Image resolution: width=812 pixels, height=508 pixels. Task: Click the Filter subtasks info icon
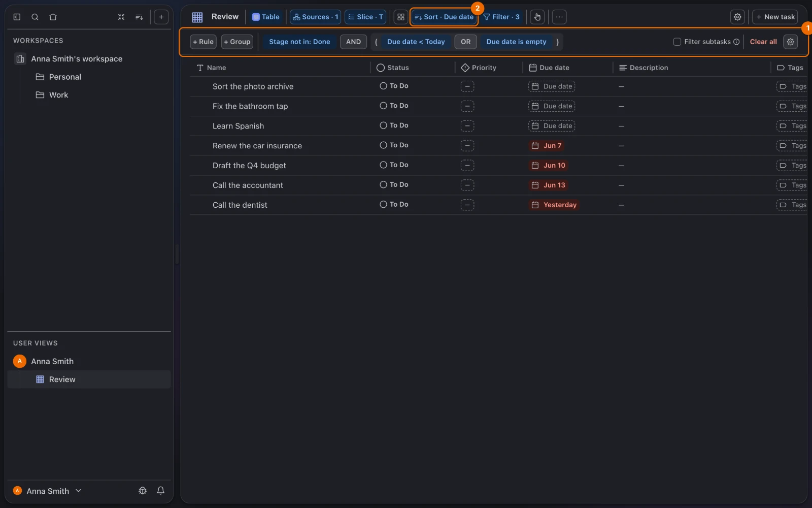tap(736, 42)
